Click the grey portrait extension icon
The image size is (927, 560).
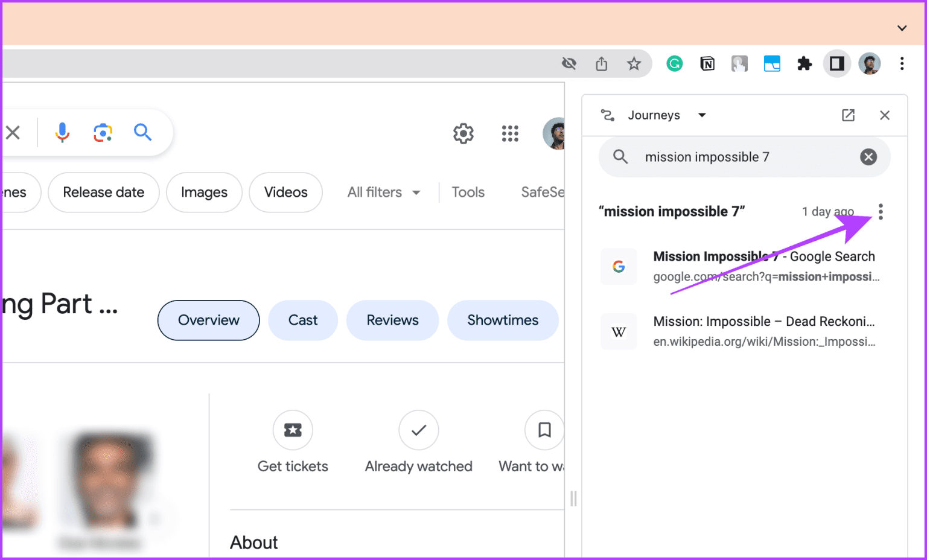click(739, 63)
